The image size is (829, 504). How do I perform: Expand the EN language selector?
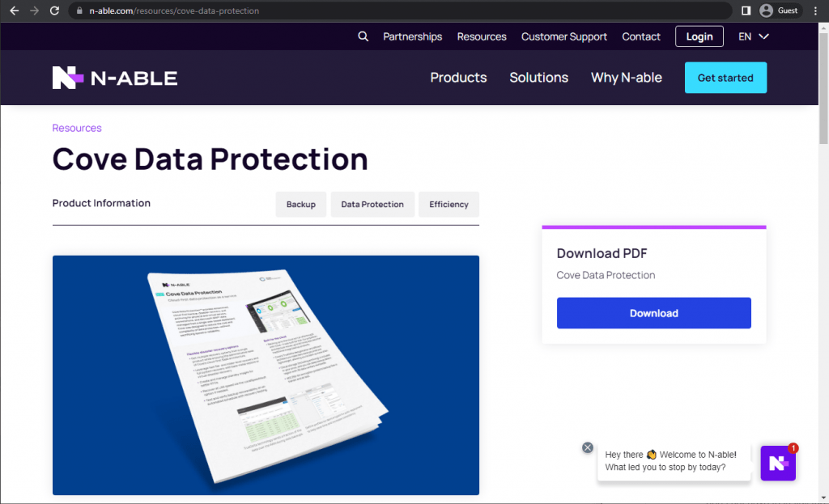[754, 36]
